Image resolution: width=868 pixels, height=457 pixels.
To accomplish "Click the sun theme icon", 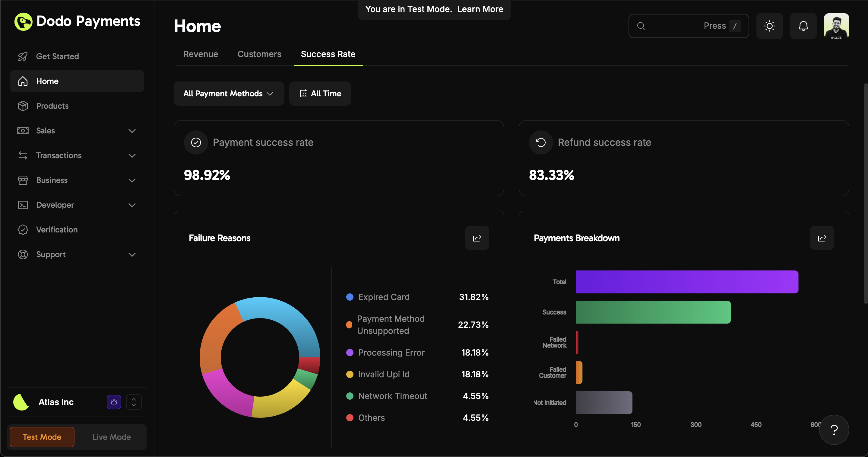I will 769,26.
